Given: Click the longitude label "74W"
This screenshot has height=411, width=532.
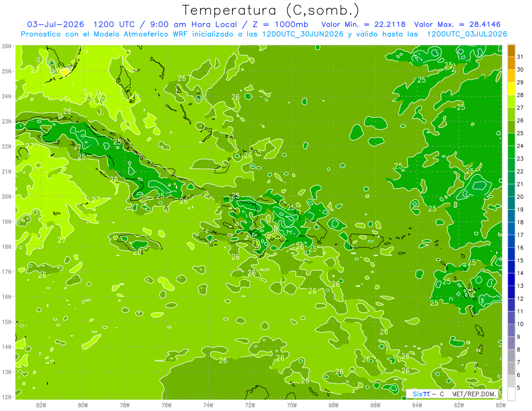Looking at the screenshot, I should click(x=208, y=405).
